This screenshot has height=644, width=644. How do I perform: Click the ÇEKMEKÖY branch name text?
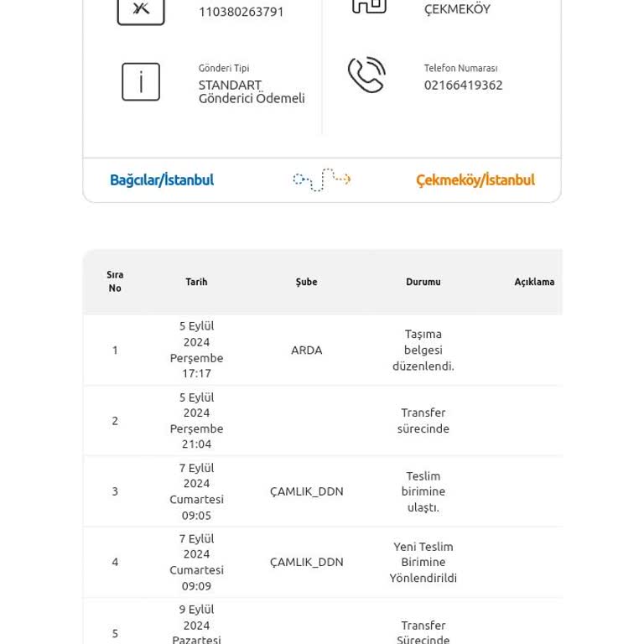point(457,8)
